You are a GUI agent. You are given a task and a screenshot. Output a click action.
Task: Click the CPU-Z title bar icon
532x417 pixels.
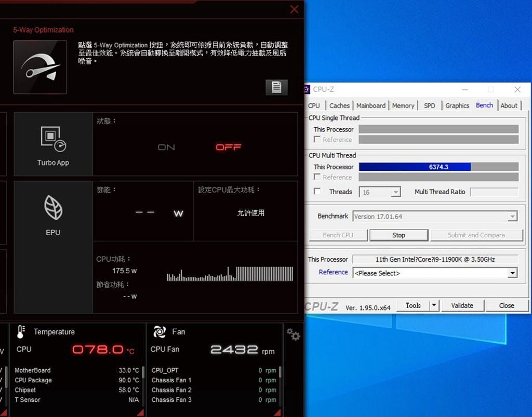pyautogui.click(x=307, y=89)
